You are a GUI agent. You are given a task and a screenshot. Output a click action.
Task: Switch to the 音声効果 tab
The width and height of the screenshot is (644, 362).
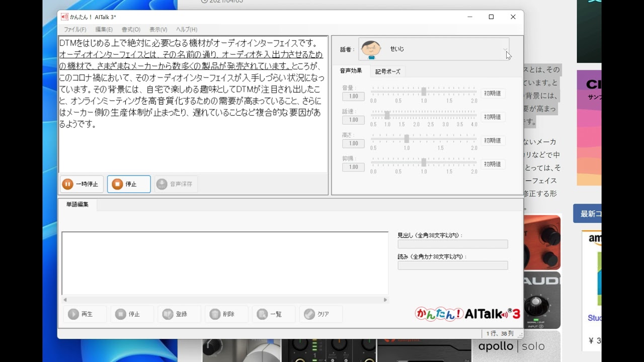point(351,71)
